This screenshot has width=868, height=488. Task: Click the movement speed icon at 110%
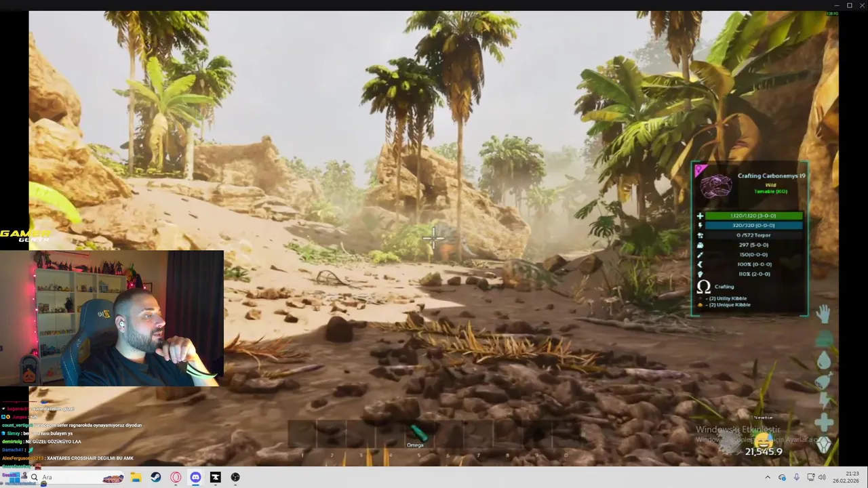coord(700,274)
